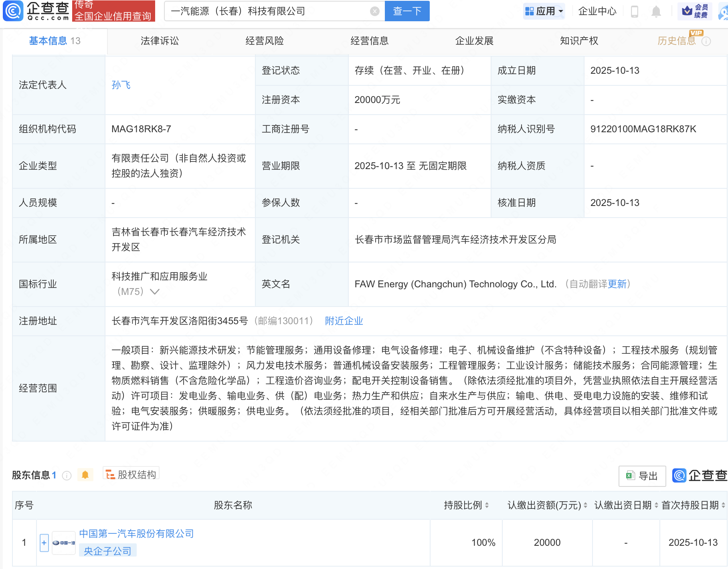Open the mobile phone app icon
The width and height of the screenshot is (728, 569).
pyautogui.click(x=634, y=11)
